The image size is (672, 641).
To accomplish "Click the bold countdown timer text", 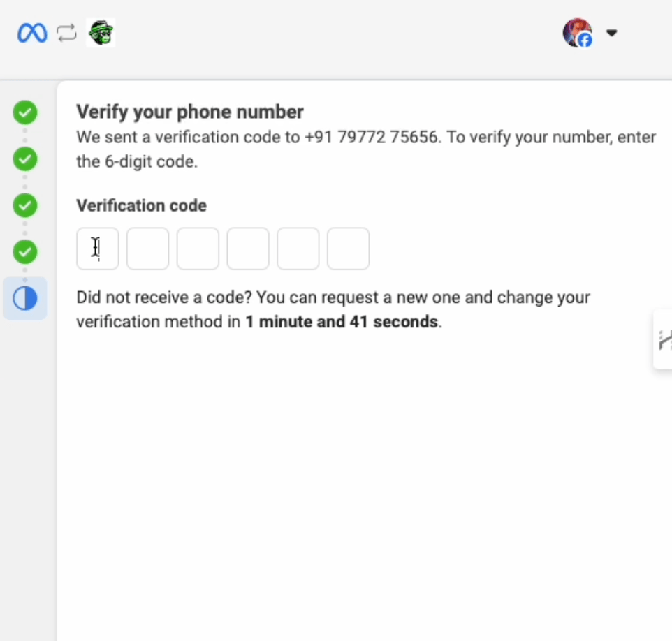I will (342, 322).
